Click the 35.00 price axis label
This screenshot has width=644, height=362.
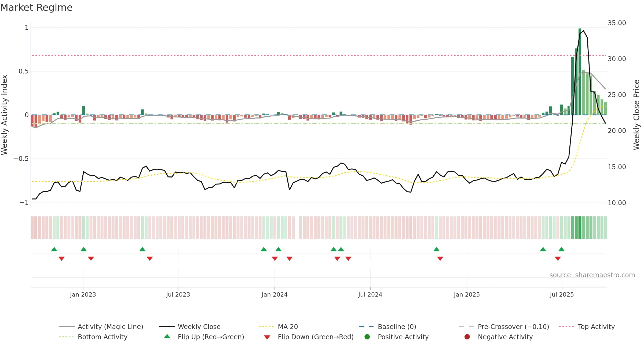(617, 23)
